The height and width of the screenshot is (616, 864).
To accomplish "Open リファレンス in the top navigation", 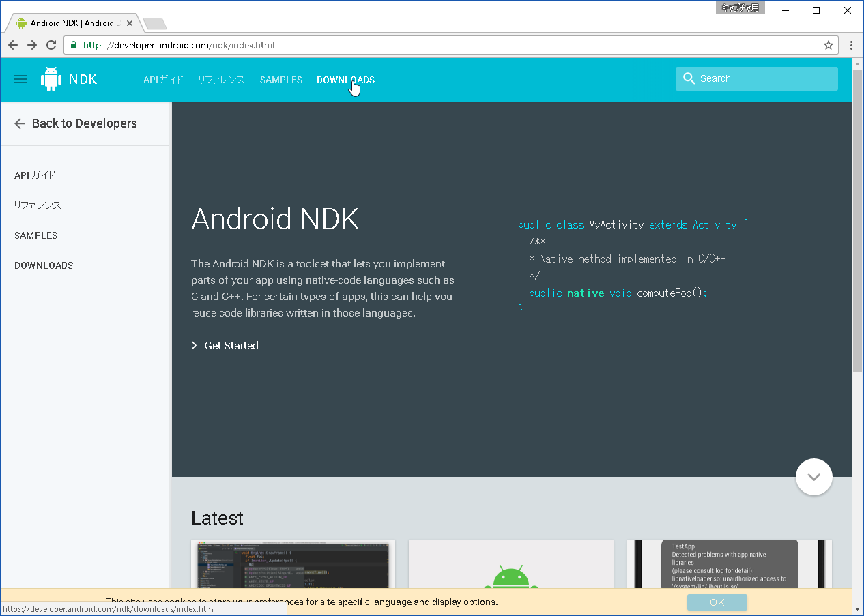I will tap(221, 80).
